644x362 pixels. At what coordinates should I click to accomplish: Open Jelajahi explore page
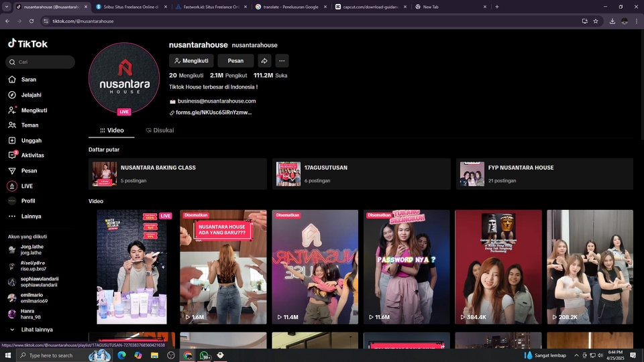pos(25,95)
